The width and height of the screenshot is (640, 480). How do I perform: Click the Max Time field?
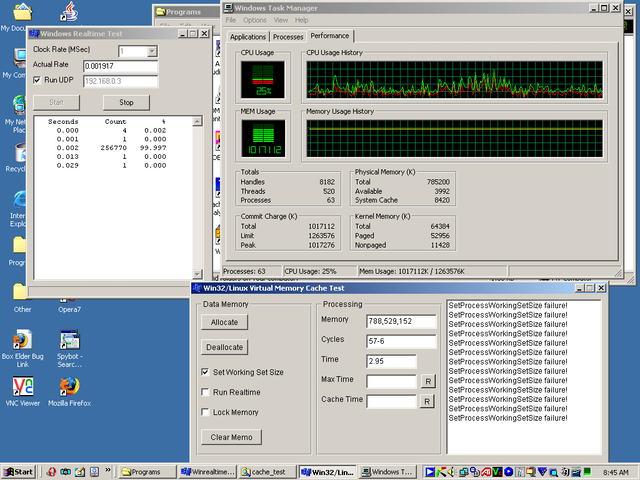[391, 382]
